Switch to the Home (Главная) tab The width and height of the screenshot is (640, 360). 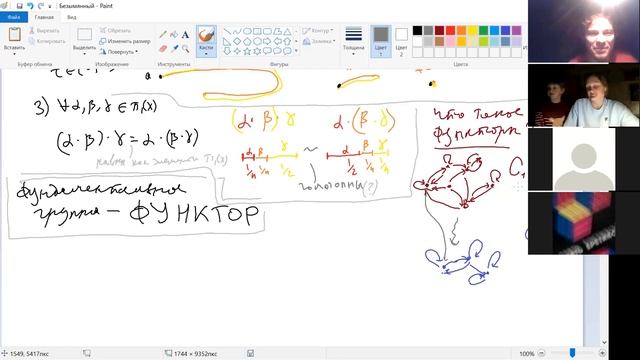(44, 17)
